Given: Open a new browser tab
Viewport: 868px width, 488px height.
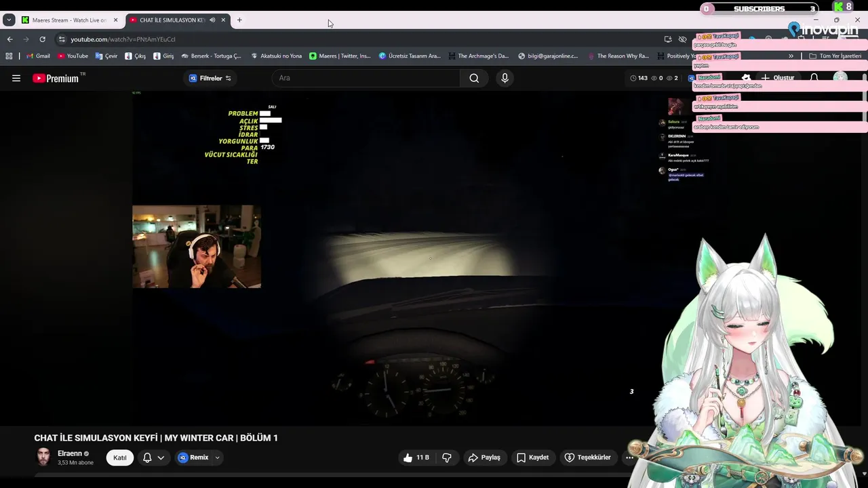Looking at the screenshot, I should pos(239,20).
